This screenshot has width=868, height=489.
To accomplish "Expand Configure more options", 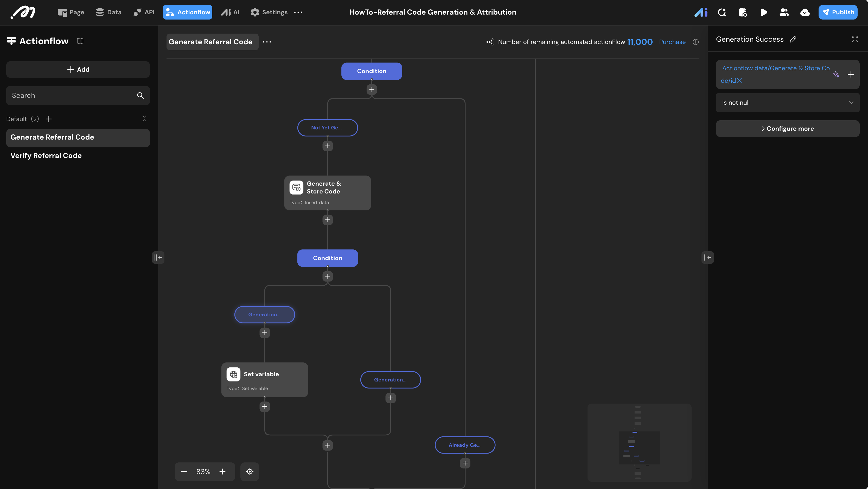I will coord(787,128).
